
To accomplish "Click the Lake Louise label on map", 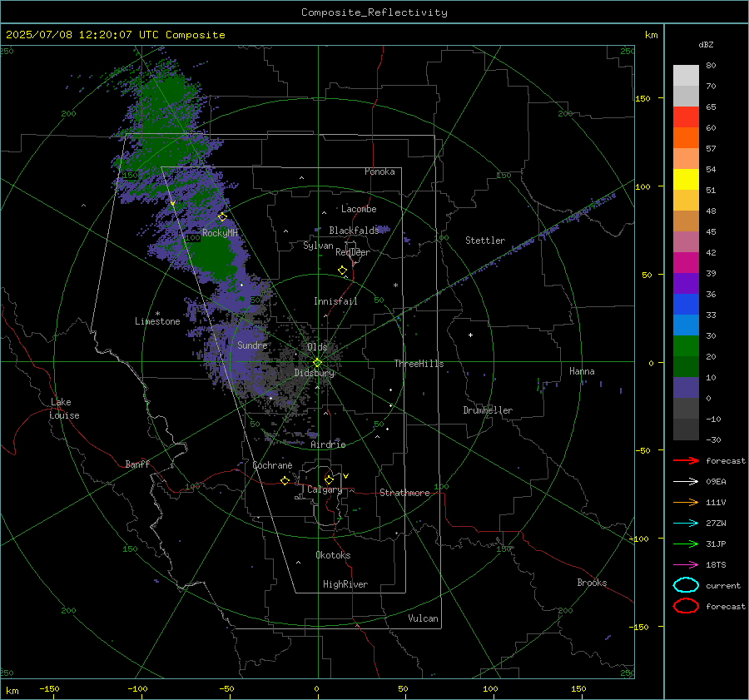I will point(64,409).
